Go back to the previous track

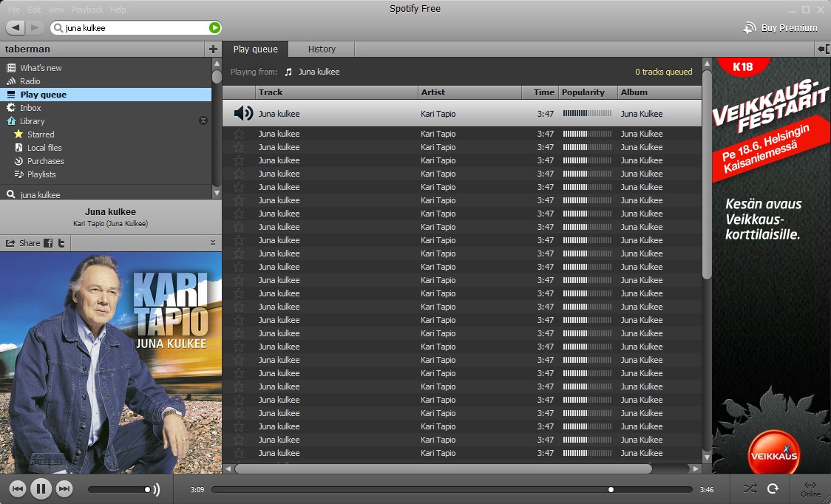pyautogui.click(x=18, y=488)
